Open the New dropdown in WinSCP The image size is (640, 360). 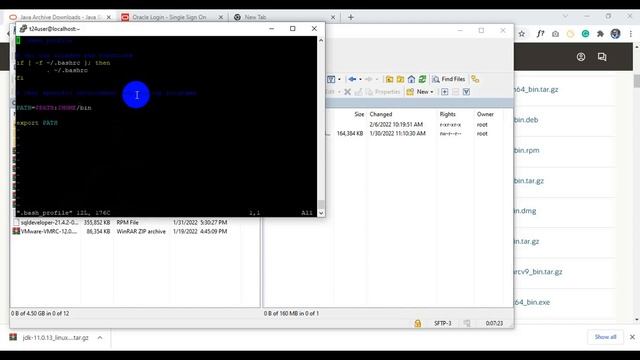(420, 92)
